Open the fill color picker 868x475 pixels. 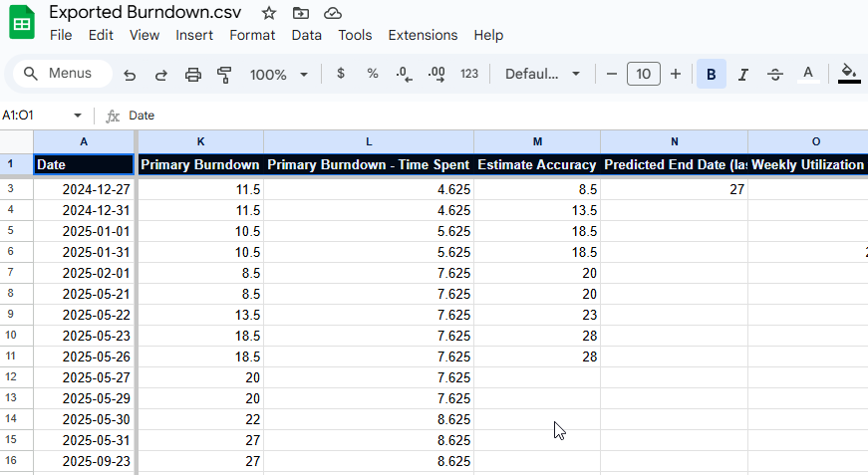[849, 74]
